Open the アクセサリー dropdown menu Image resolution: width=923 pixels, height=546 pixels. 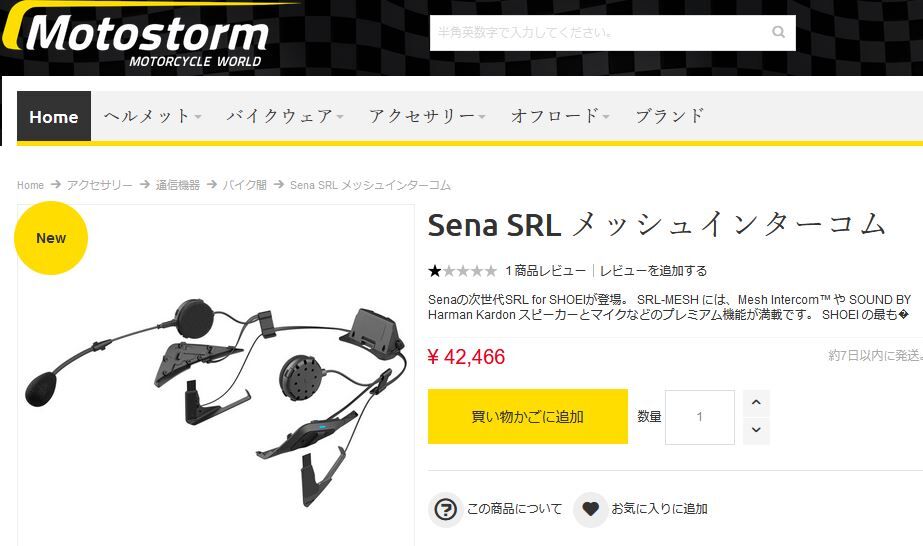point(427,116)
